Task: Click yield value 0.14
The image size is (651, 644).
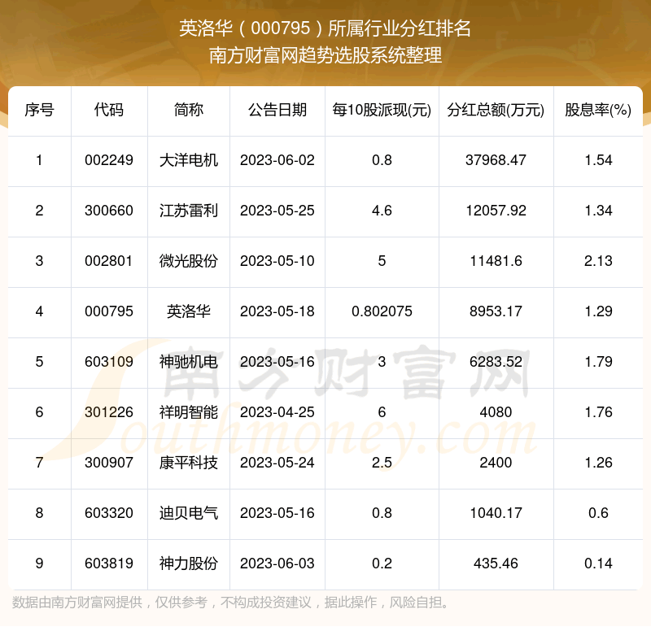Action: [x=598, y=563]
